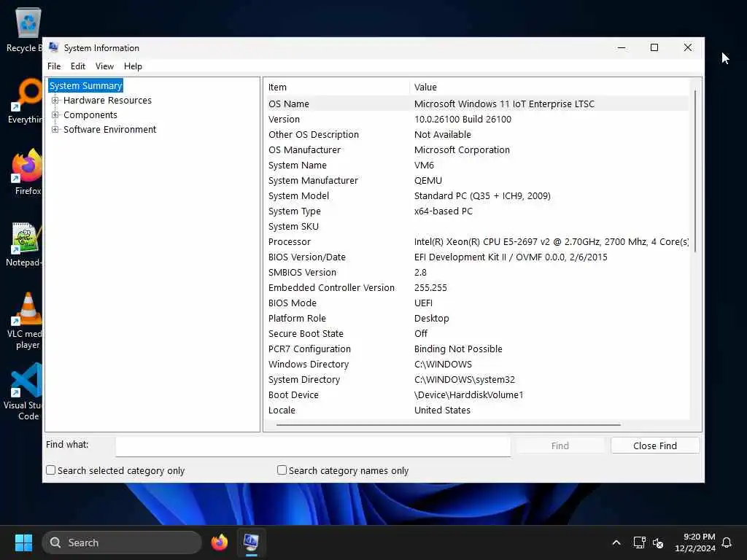Viewport: 747px width, 560px height.
Task: Select the System Manufacturer row
Action: pos(477,181)
